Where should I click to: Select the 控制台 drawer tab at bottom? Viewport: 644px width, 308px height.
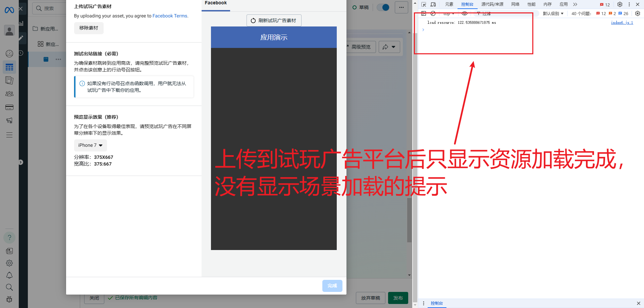pyautogui.click(x=437, y=303)
